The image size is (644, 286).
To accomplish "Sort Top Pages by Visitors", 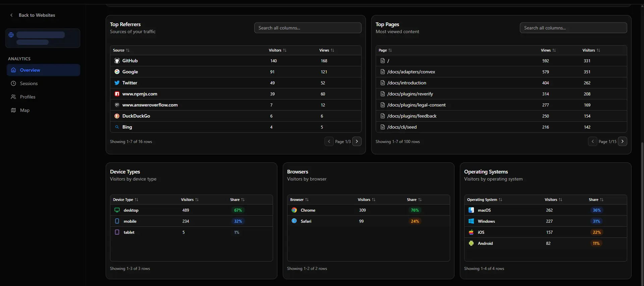I will tap(591, 50).
